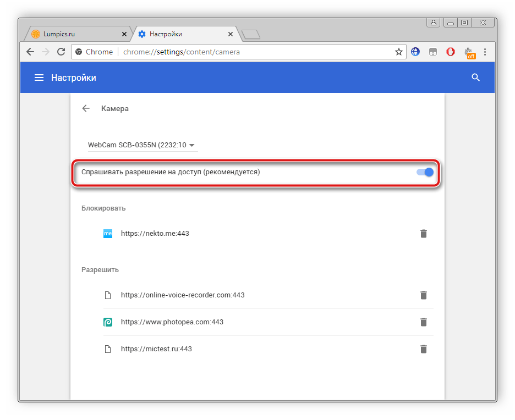Delete the nekto.me blocked site entry
Viewport: 515px width, 420px height.
(x=423, y=234)
